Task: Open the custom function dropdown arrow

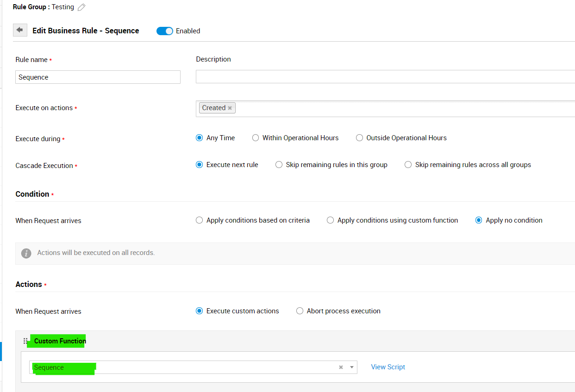Action: tap(352, 367)
